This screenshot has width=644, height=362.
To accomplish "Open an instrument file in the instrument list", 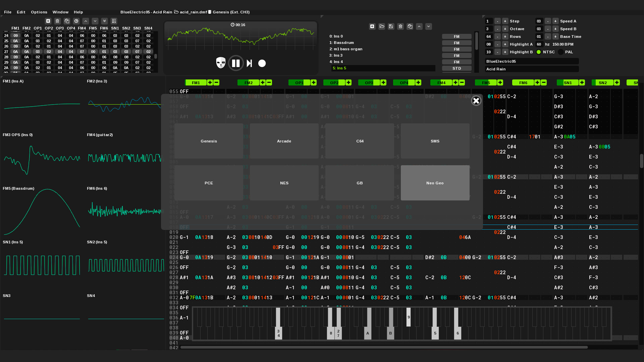I will click(381, 26).
